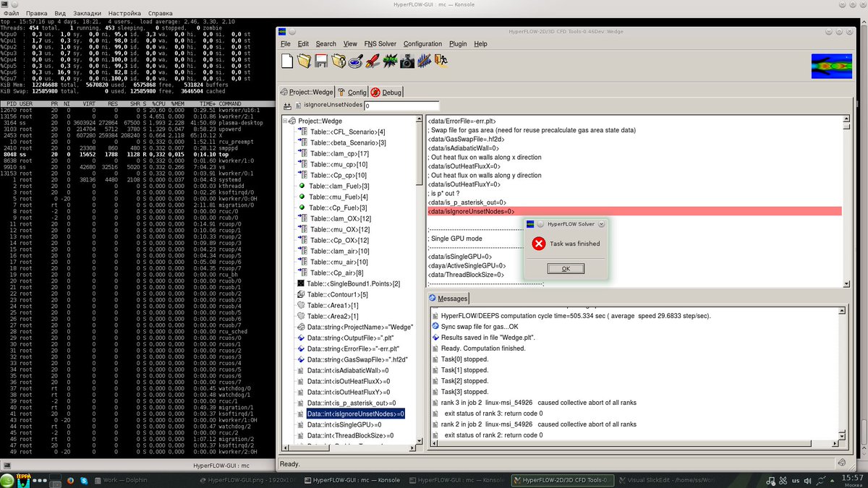This screenshot has height=488, width=868.
Task: Click the isIgnoreUnsetNodes value input field
Action: click(x=401, y=104)
